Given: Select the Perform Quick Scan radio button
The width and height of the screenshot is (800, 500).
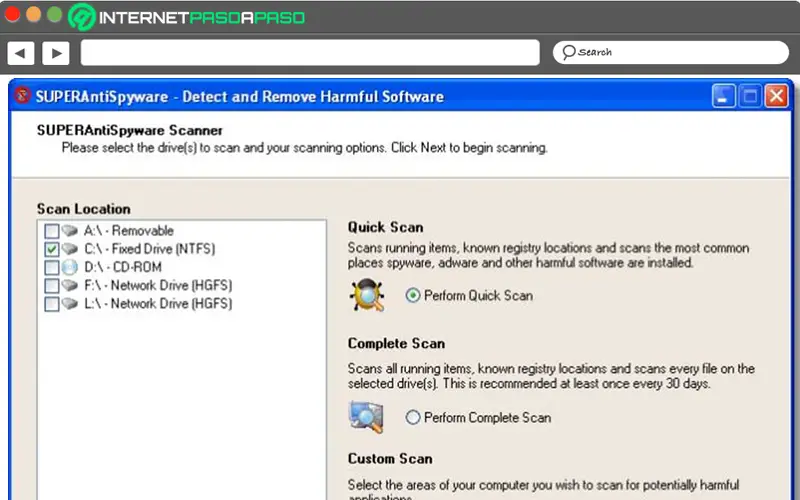Looking at the screenshot, I should coord(413,295).
